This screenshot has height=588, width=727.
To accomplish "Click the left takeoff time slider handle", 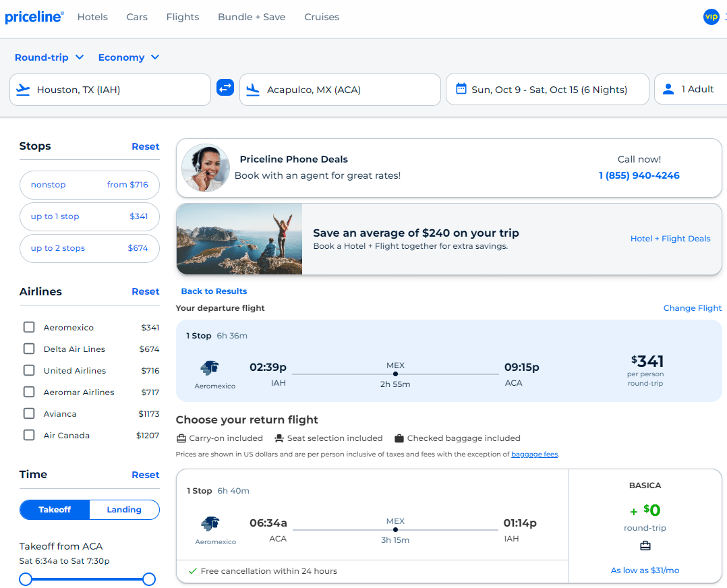I will [26, 579].
